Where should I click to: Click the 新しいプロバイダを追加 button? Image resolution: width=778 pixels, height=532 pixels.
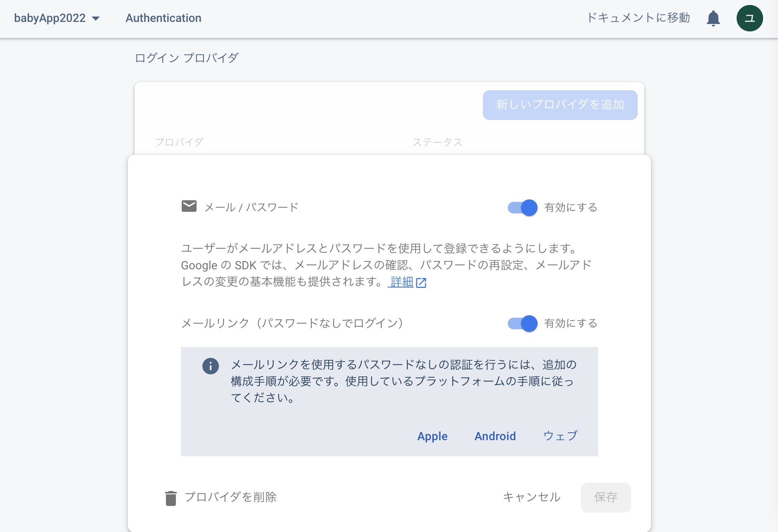[559, 105]
